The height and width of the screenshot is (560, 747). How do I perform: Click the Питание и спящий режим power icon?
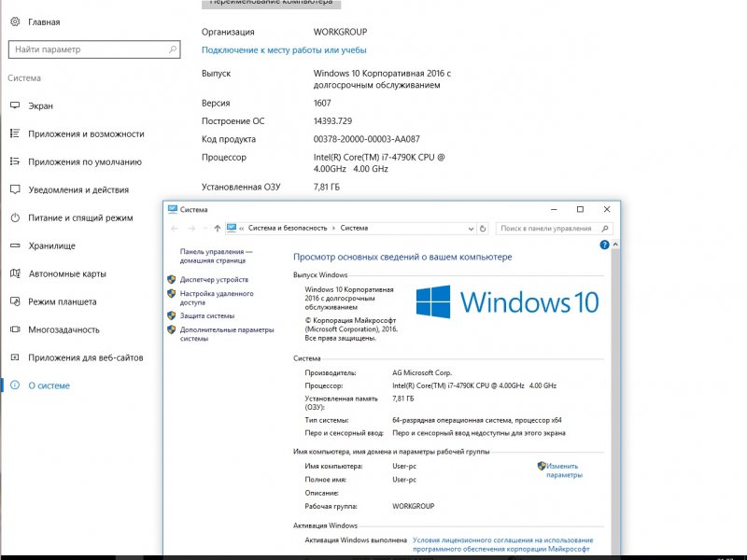coord(15,217)
